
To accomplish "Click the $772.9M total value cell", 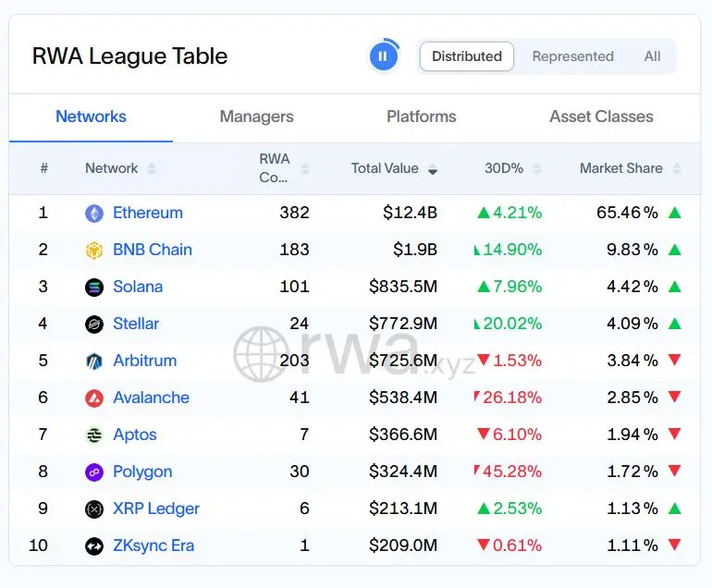I will [x=403, y=324].
